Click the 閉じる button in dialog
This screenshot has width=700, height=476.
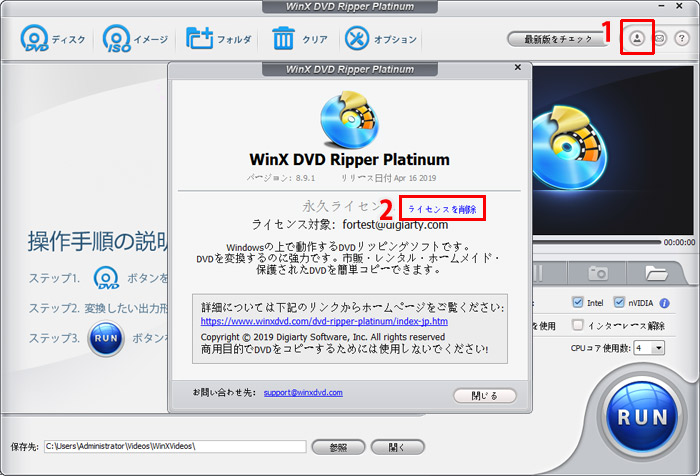click(x=485, y=396)
